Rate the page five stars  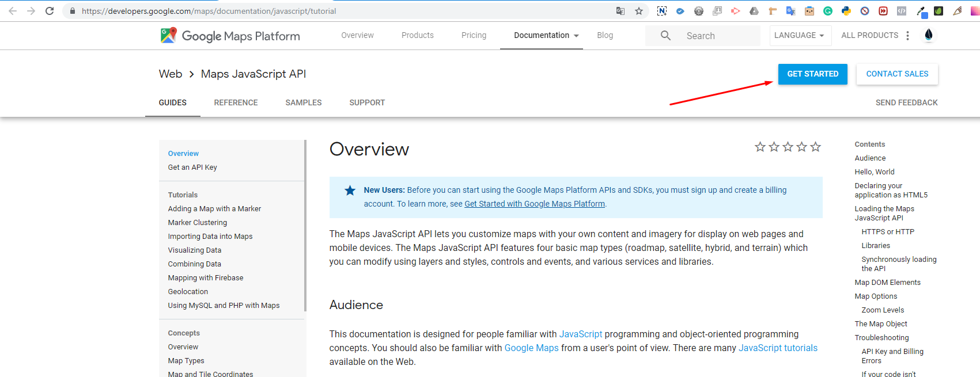pos(815,147)
